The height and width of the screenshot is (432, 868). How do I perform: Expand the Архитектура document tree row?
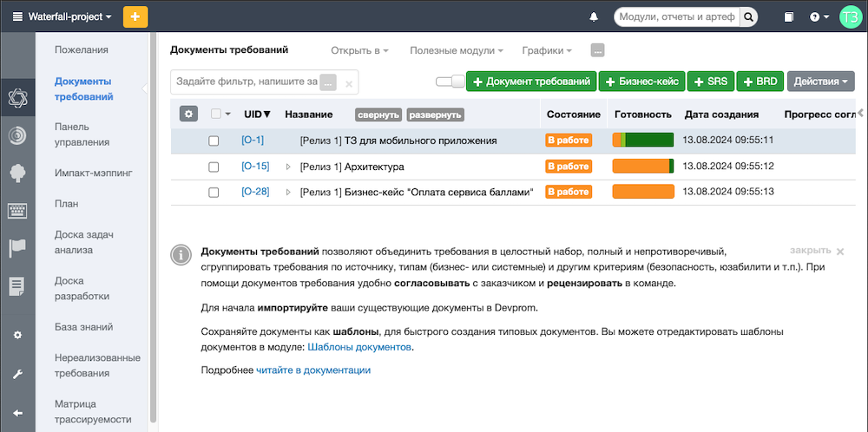point(289,167)
